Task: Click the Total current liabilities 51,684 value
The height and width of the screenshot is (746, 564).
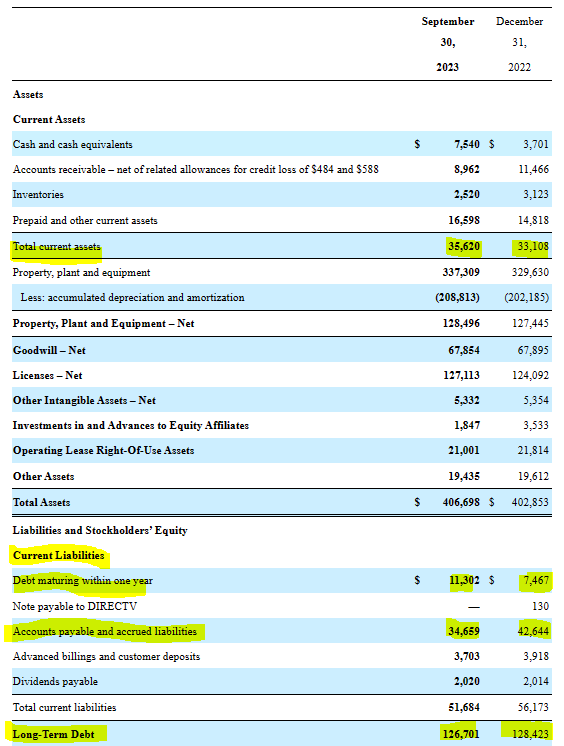Action: [464, 708]
